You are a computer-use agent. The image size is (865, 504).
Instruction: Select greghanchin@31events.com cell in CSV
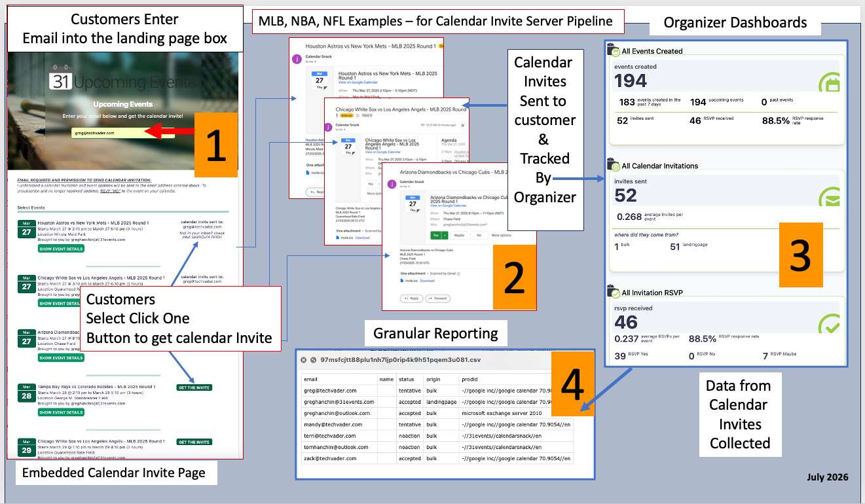point(339,402)
